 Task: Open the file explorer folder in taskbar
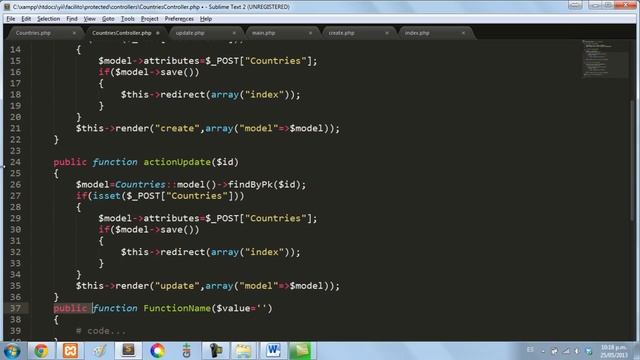coord(243,351)
